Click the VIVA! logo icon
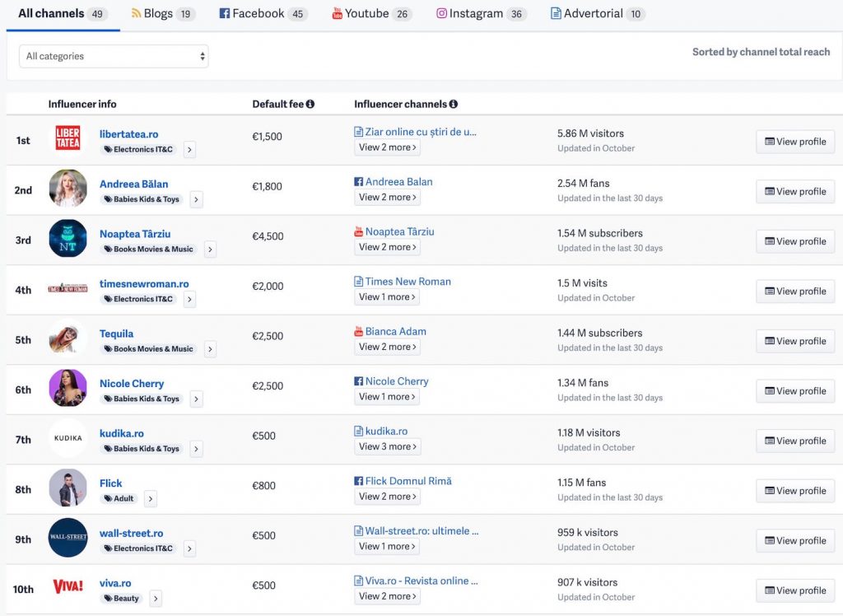 pyautogui.click(x=68, y=587)
